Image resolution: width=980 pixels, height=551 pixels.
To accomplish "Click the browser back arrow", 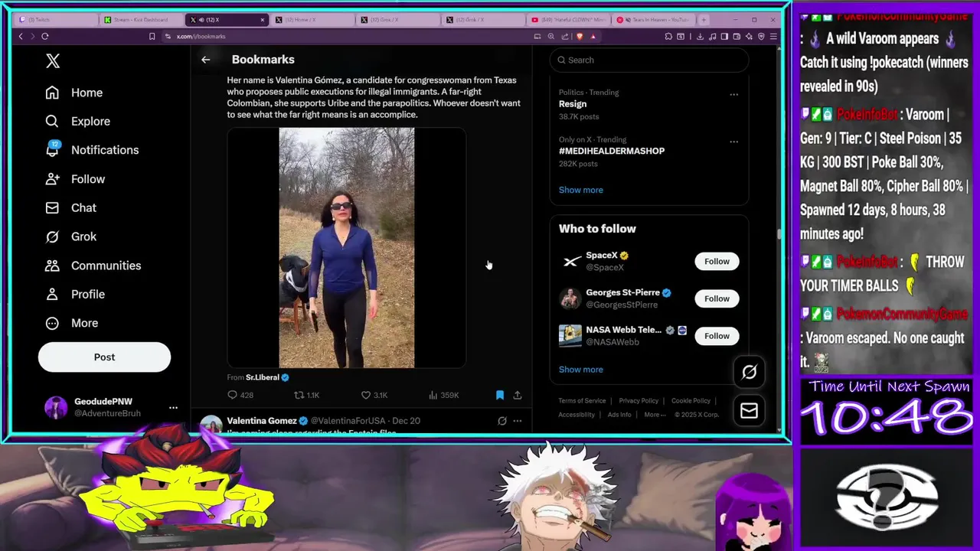I will pyautogui.click(x=21, y=36).
